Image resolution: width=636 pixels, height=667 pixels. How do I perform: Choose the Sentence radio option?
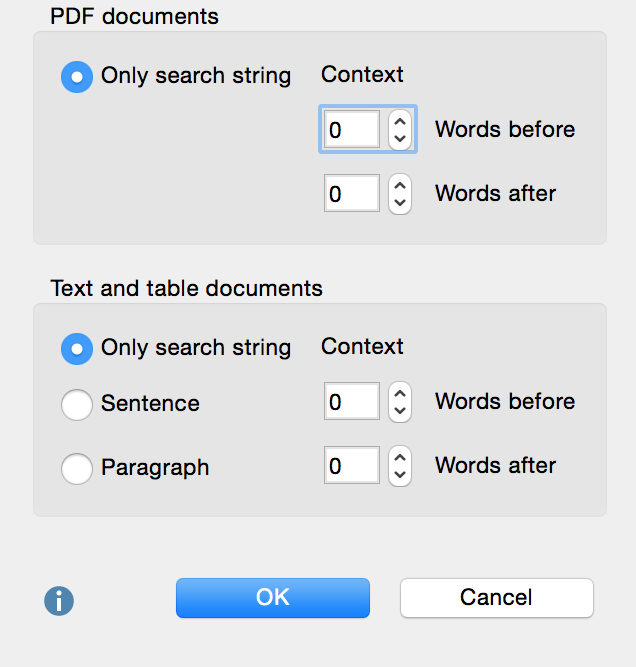77,405
